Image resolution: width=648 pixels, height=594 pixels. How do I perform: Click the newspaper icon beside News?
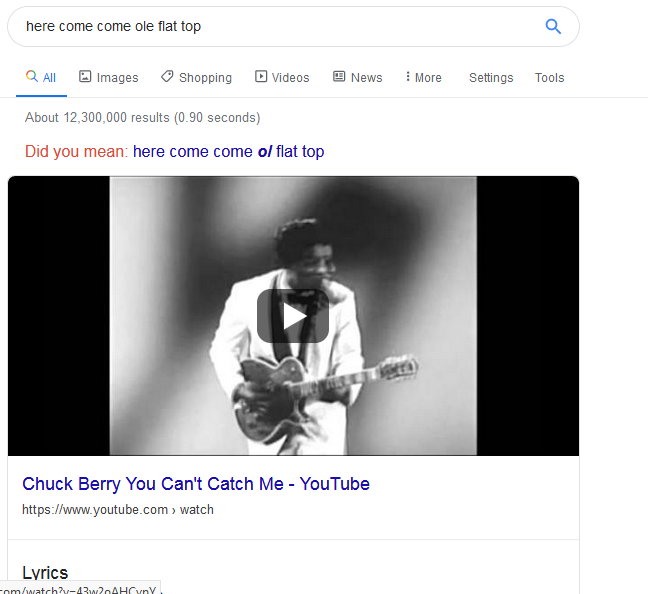coord(339,77)
